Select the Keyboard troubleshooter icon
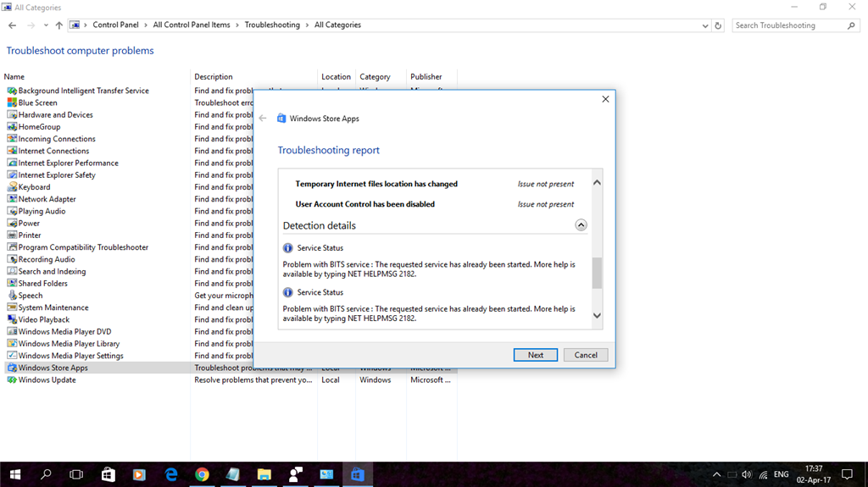The image size is (868, 487). pos(12,187)
